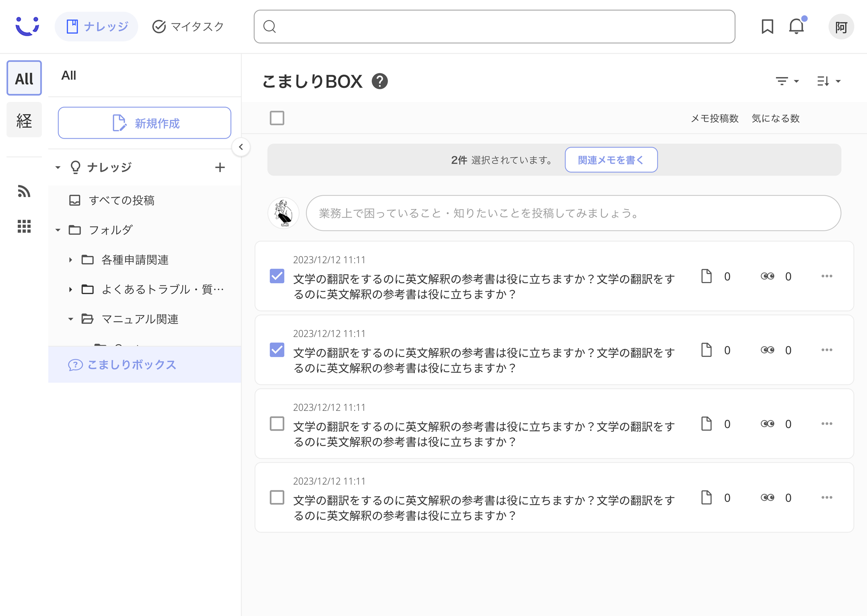Select the third post's checkbox
867x616 pixels.
tap(277, 424)
